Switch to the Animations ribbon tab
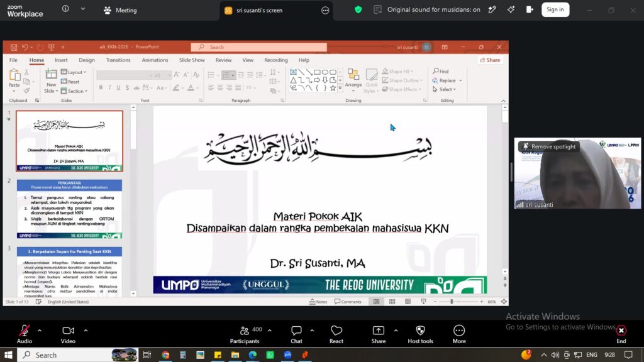 coord(155,60)
